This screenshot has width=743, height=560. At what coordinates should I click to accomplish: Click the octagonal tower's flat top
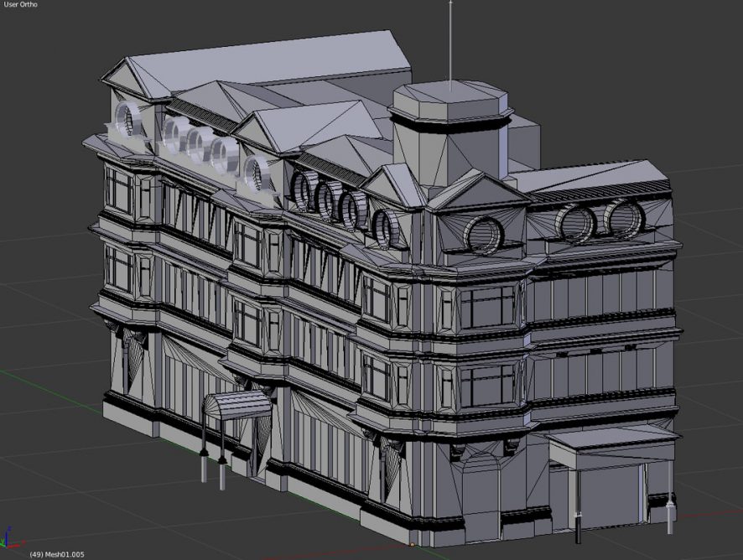click(450, 97)
